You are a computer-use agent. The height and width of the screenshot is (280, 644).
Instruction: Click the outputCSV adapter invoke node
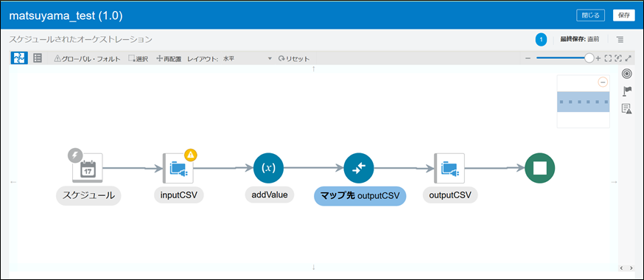[x=449, y=167]
